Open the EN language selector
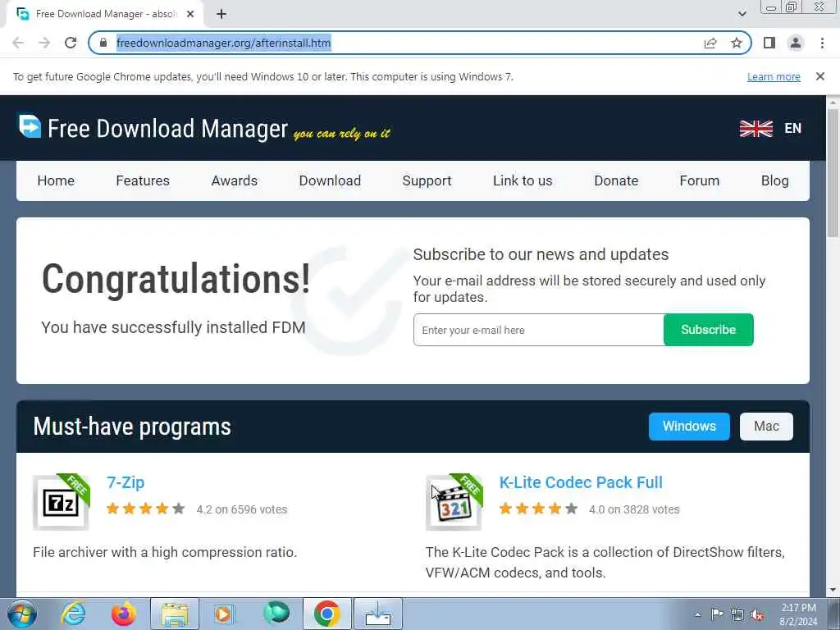The height and width of the screenshot is (630, 840). (x=793, y=129)
